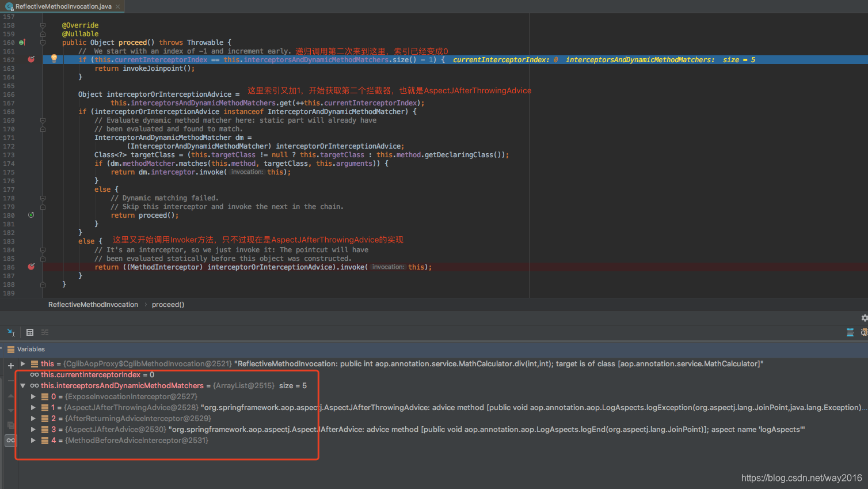Click the threads view spool icon
The image size is (868, 489).
tap(850, 332)
